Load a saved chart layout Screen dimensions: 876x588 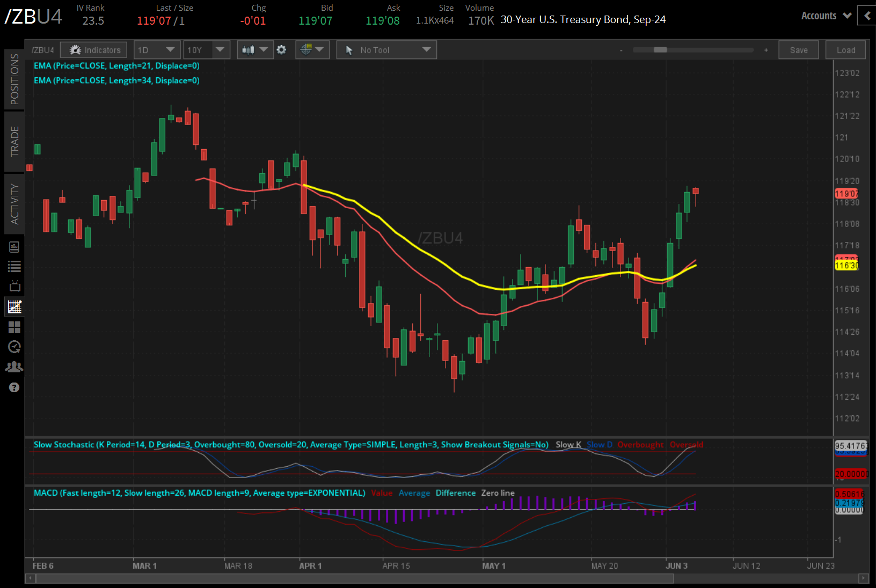tap(846, 50)
